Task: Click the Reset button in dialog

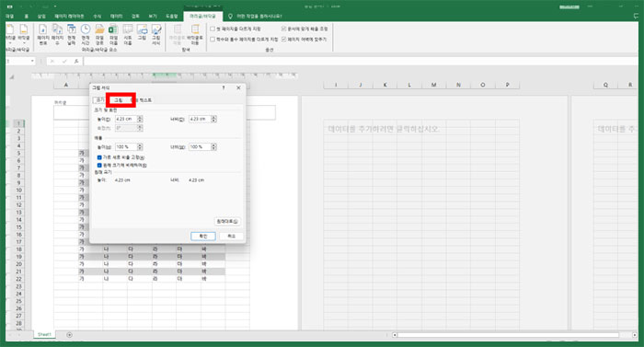Action: (227, 221)
